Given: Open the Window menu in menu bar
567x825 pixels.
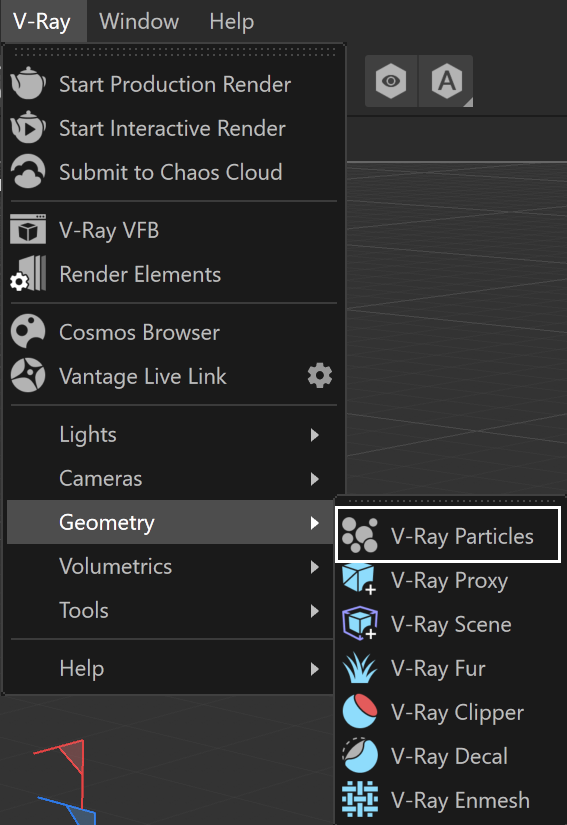Looking at the screenshot, I should [x=139, y=22].
